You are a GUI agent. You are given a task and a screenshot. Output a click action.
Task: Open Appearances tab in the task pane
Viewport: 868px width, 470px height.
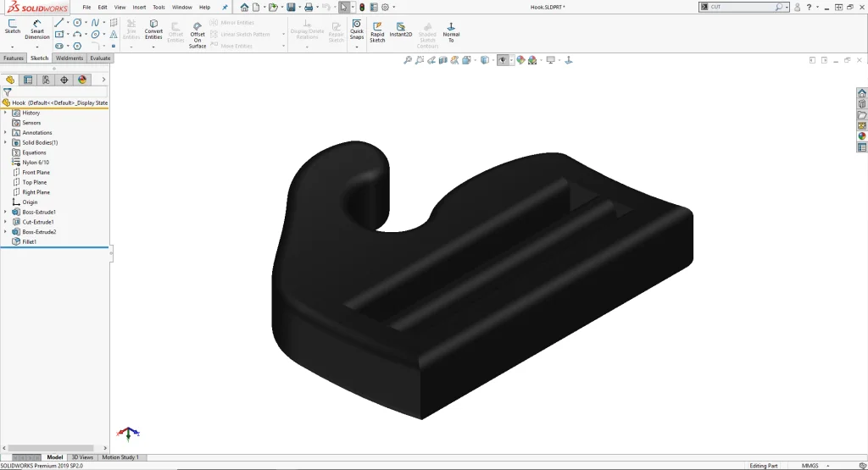pyautogui.click(x=862, y=135)
